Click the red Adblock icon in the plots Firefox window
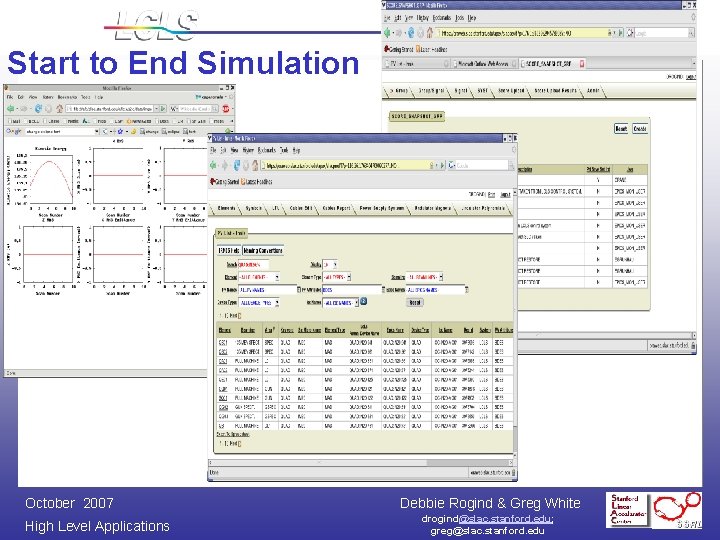This screenshot has height=540, width=720. (226, 109)
